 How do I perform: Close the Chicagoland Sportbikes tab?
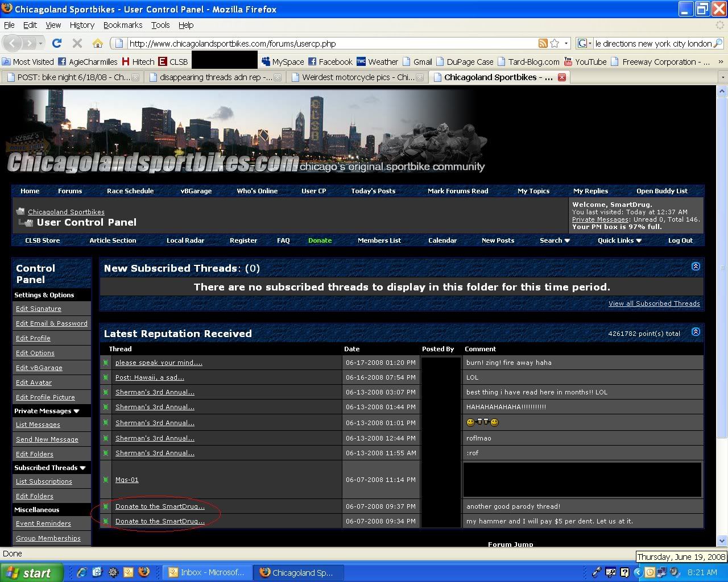click(562, 77)
